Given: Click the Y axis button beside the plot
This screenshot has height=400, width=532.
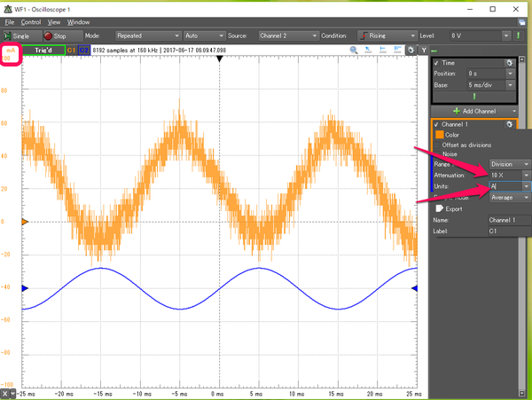Looking at the screenshot, I should (424, 50).
